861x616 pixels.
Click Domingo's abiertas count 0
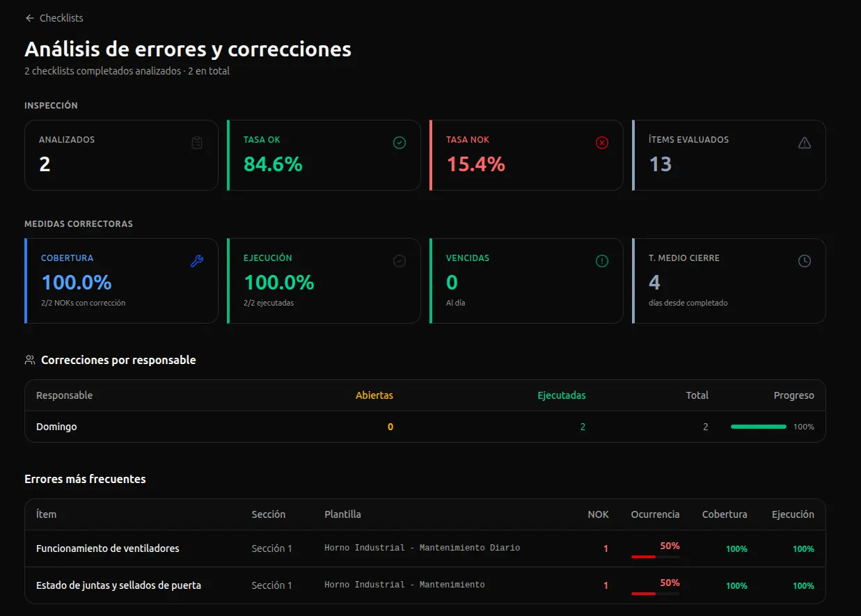390,427
